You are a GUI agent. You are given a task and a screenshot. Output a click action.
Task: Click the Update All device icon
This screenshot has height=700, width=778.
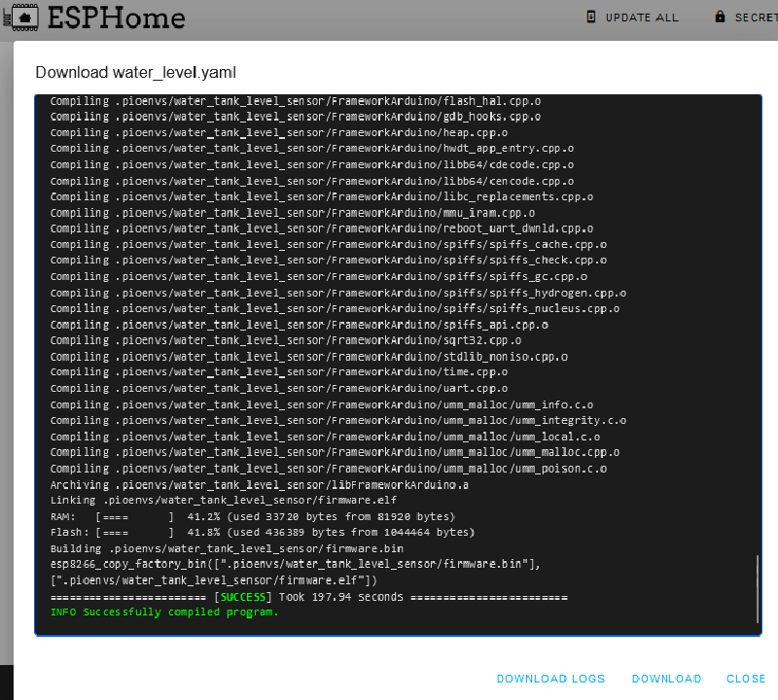tap(591, 17)
